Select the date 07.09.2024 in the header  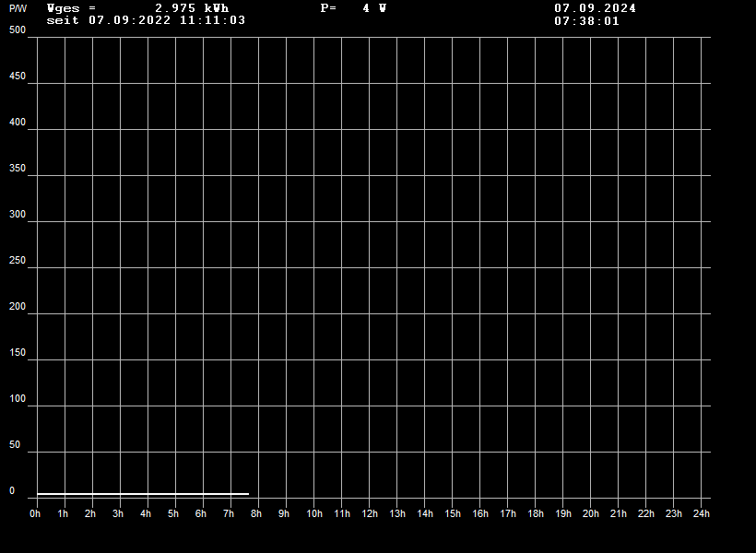pyautogui.click(x=595, y=8)
